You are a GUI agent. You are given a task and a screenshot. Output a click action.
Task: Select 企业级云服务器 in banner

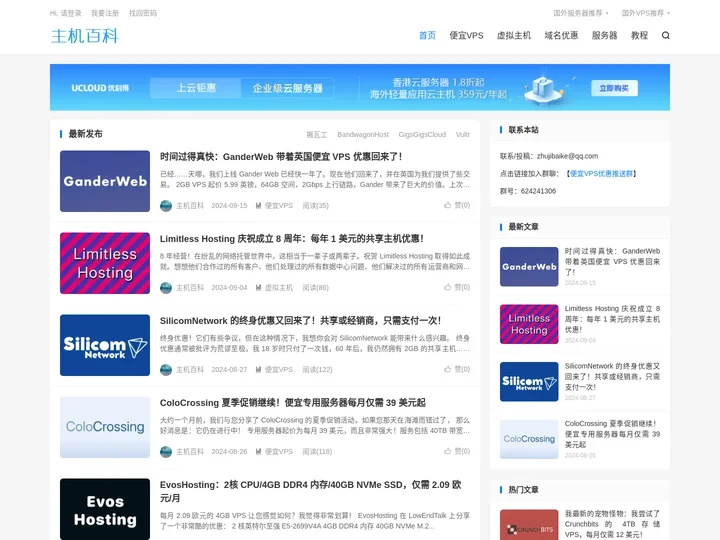[x=287, y=88]
